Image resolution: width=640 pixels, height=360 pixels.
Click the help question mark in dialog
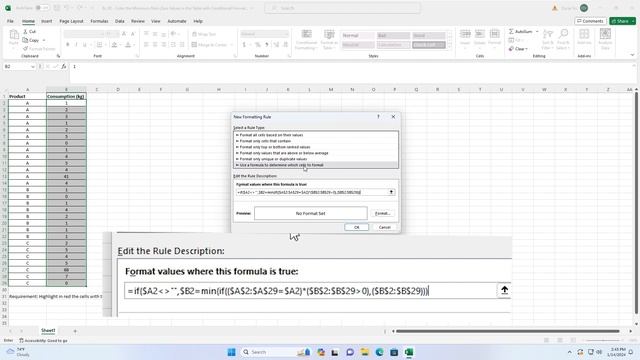378,117
